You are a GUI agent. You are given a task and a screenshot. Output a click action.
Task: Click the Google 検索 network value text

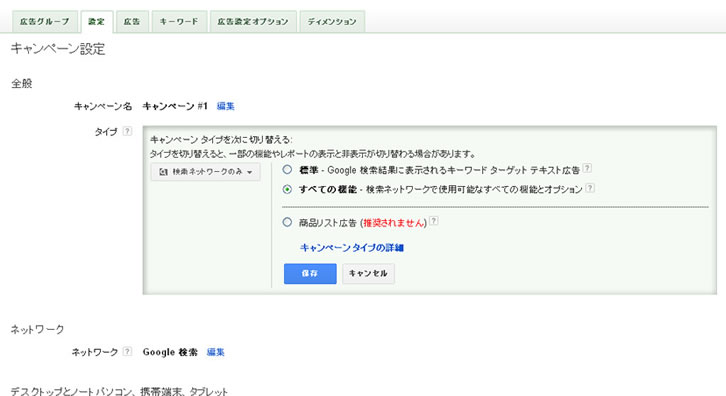(x=170, y=352)
